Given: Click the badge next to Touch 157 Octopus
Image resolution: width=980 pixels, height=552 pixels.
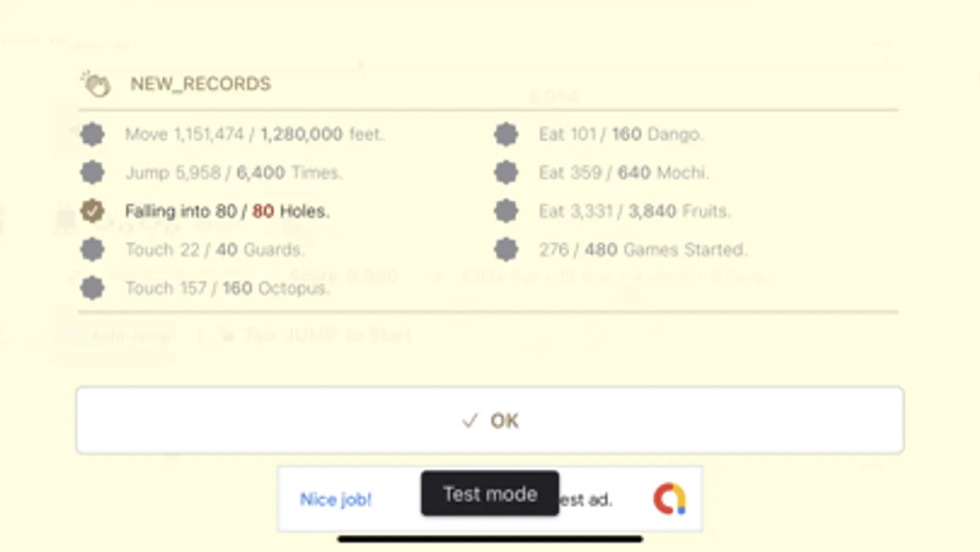Looking at the screenshot, I should click(x=92, y=288).
